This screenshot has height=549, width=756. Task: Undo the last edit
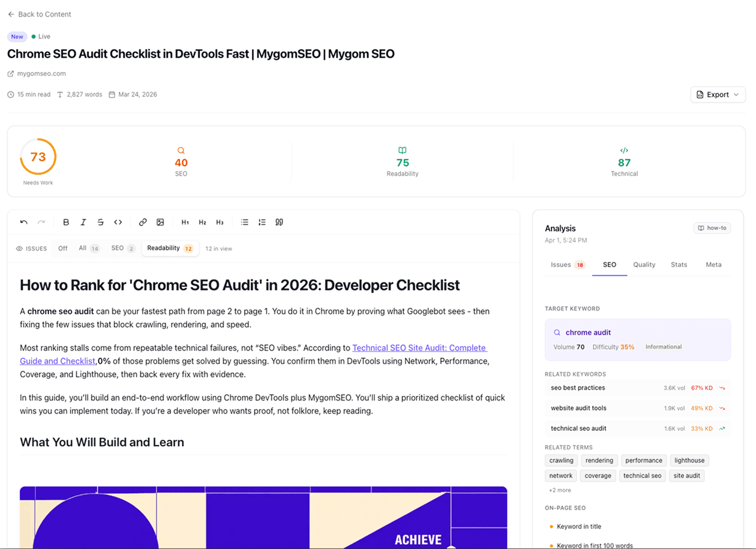[x=23, y=222]
